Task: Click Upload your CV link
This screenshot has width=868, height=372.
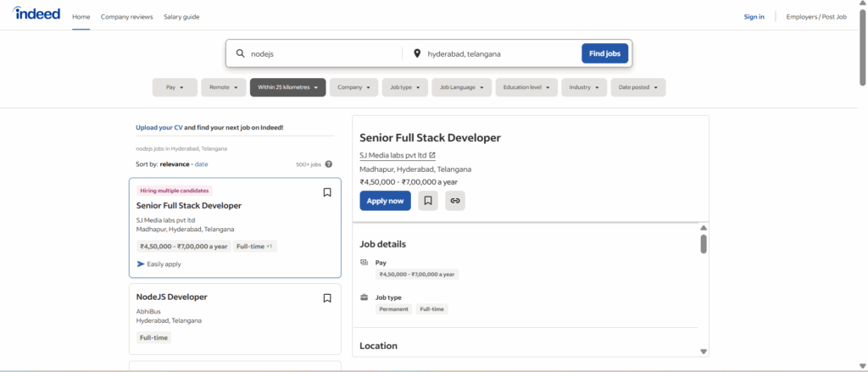Action: tap(159, 127)
